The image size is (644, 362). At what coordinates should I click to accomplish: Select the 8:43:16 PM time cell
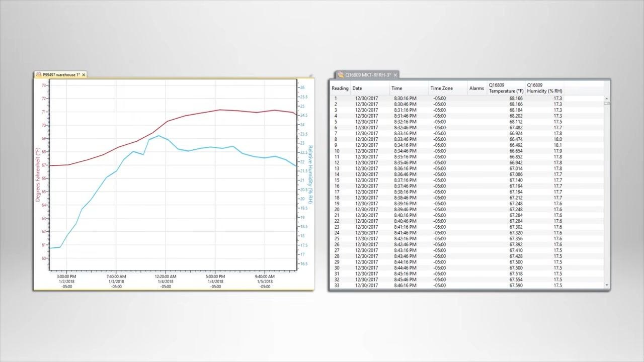point(405,250)
